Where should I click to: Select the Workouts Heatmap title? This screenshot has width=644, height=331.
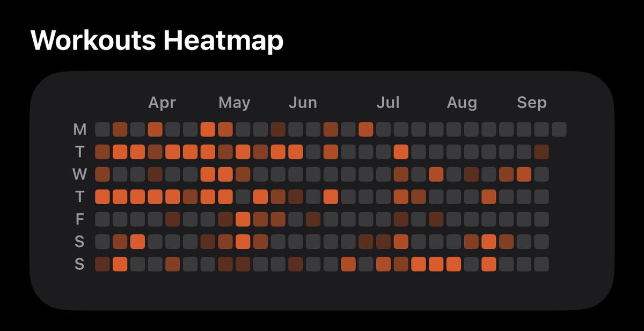[157, 40]
